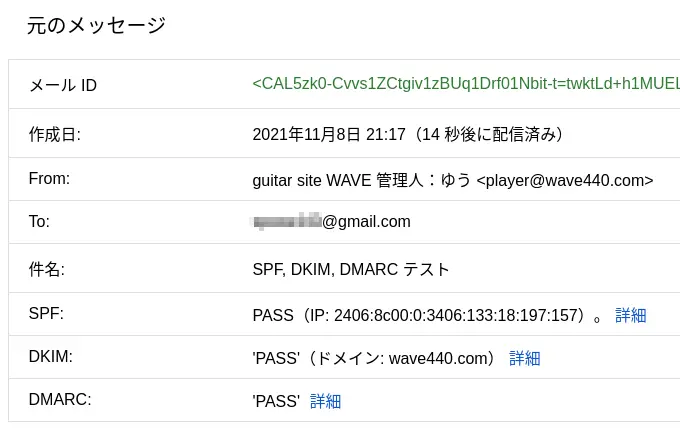Image resolution: width=680 pixels, height=435 pixels.
Task: Click the blurred @gmail.com recipient address
Action: tap(331, 222)
